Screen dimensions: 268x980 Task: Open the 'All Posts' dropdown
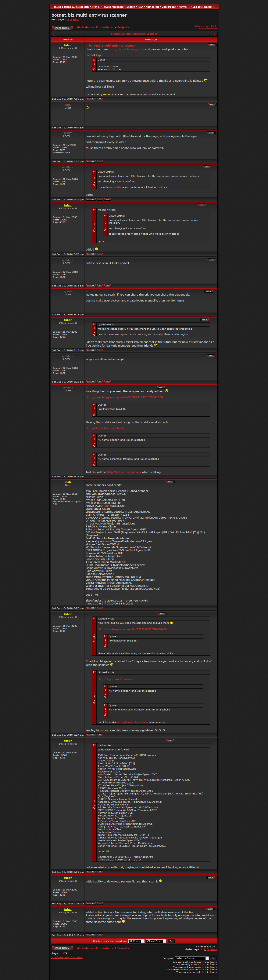pos(136,941)
